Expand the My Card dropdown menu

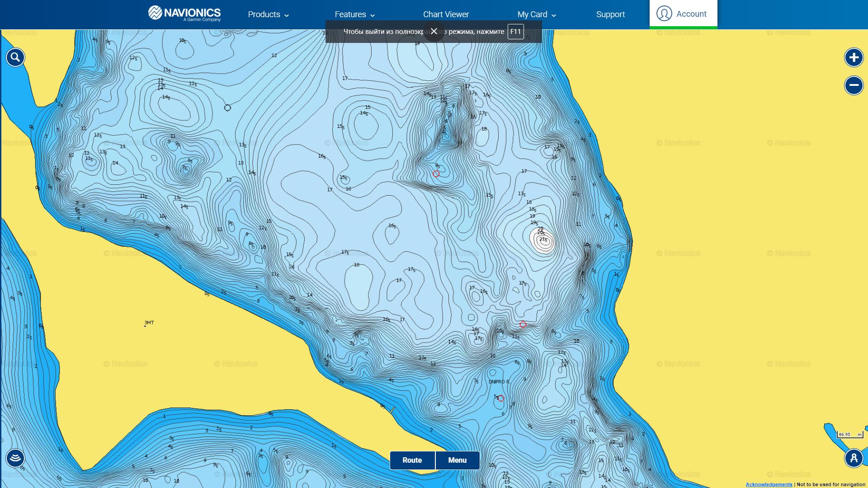click(x=536, y=14)
